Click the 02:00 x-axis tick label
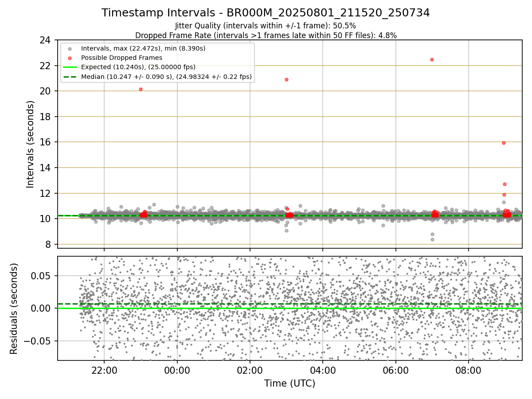 pos(250,372)
